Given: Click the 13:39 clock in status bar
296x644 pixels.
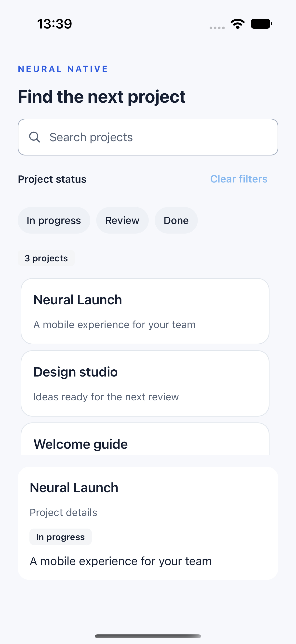Looking at the screenshot, I should pyautogui.click(x=54, y=24).
